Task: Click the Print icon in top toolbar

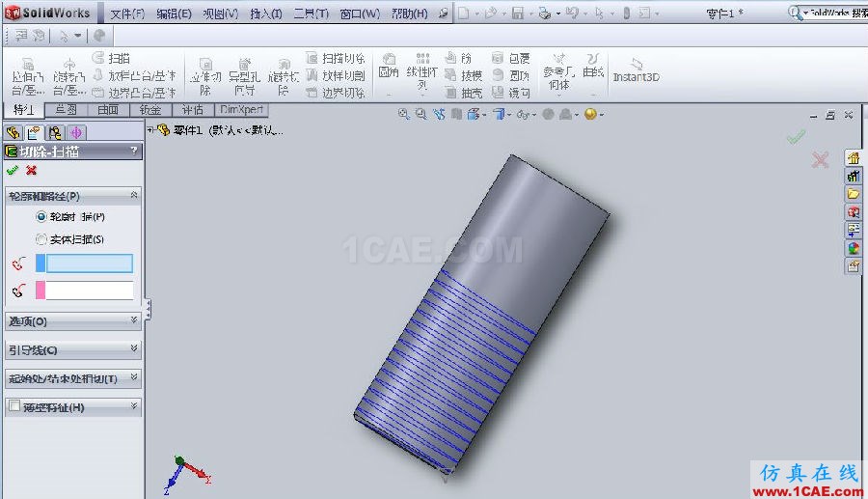Action: coord(545,13)
